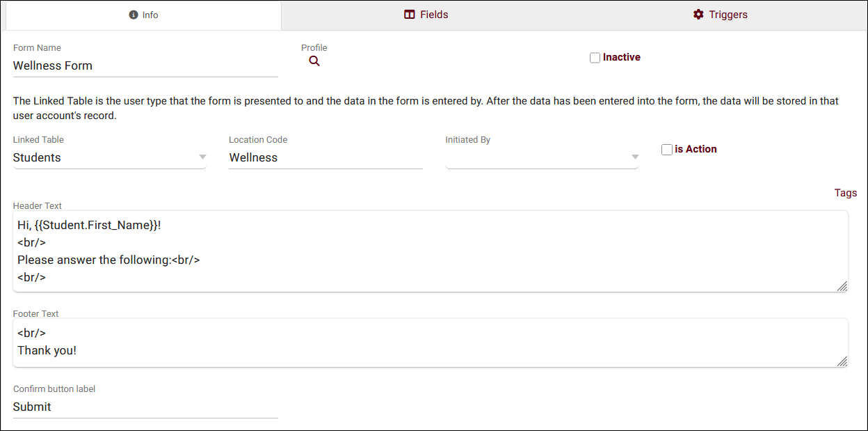
Task: Click the Footer Text resize handle
Action: tap(842, 361)
